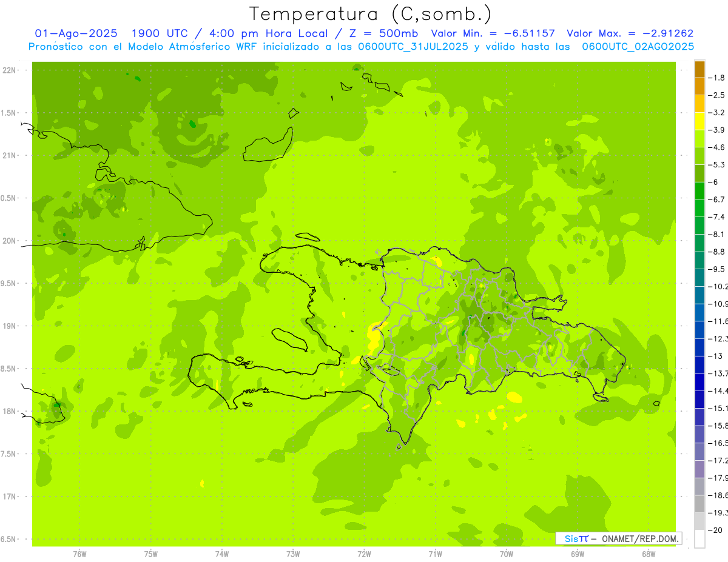Image resolution: width=728 pixels, height=562 pixels.
Task: Click the '-8.1' colorbar value
Action: click(716, 234)
